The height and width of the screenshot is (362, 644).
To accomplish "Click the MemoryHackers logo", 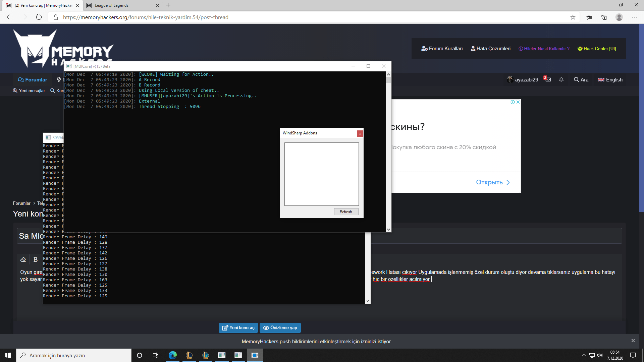I will pyautogui.click(x=63, y=49).
